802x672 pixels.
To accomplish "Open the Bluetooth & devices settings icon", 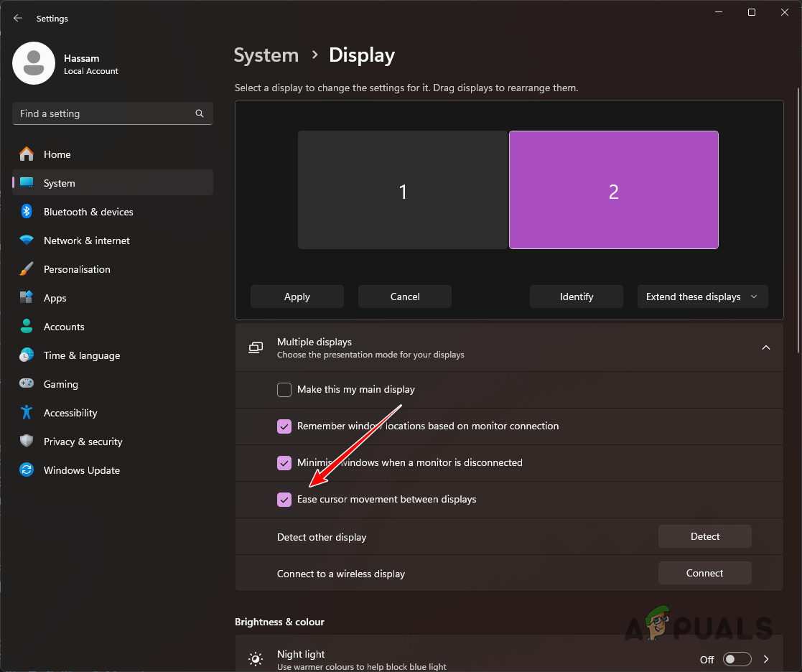I will click(27, 211).
